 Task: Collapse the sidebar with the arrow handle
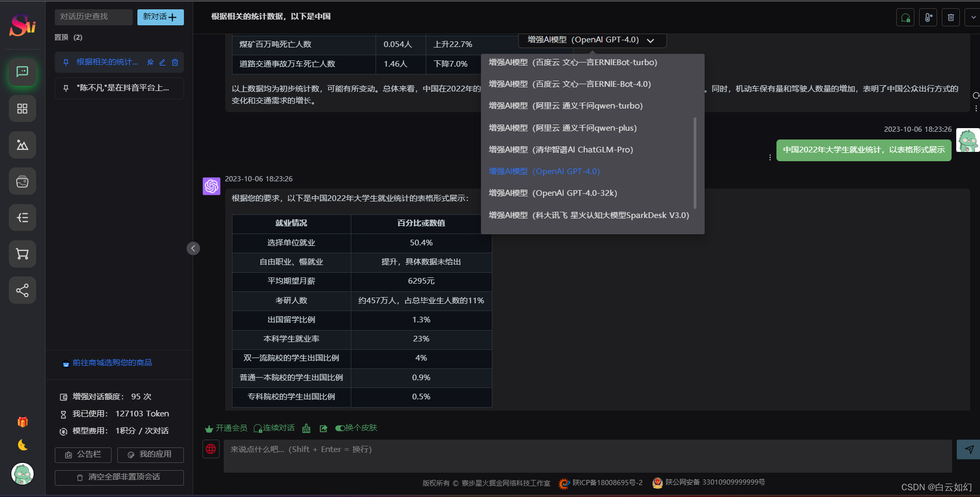coord(193,248)
